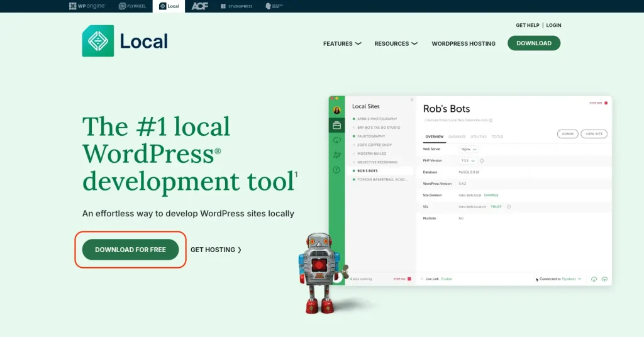
Task: Switch to the Database tab
Action: pyautogui.click(x=457, y=136)
